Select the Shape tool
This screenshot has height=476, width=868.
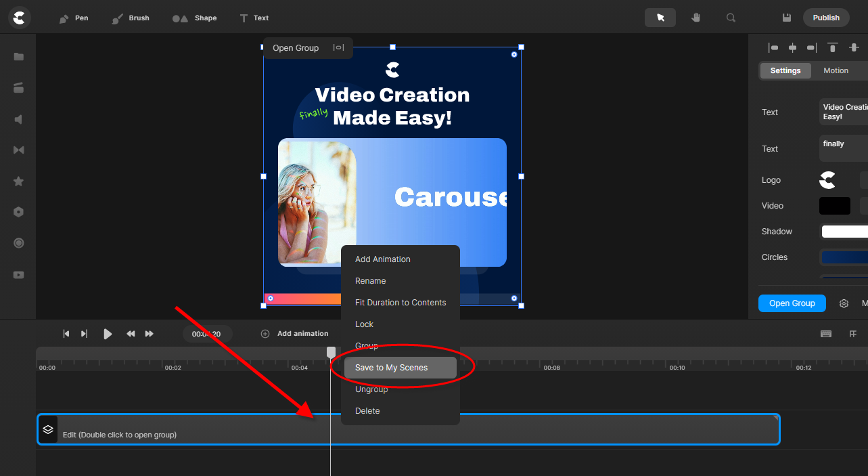click(195, 18)
